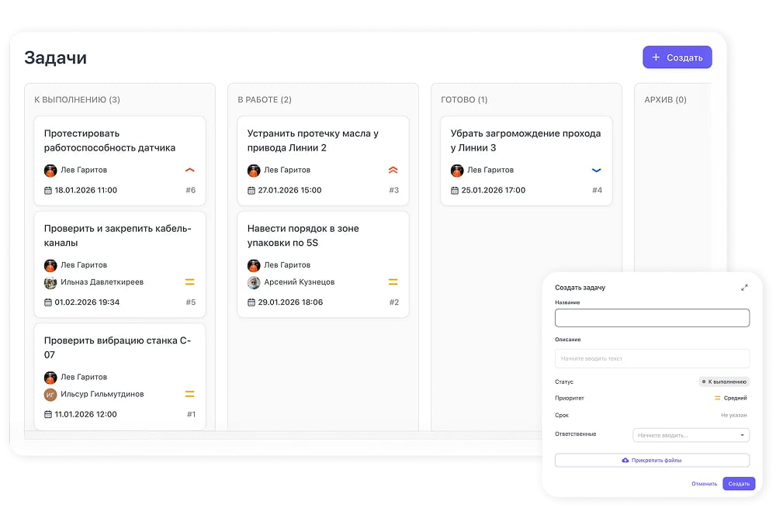This screenshot has width=776, height=532.
Task: Click the medium priority icon on task #5
Action: [x=189, y=282]
